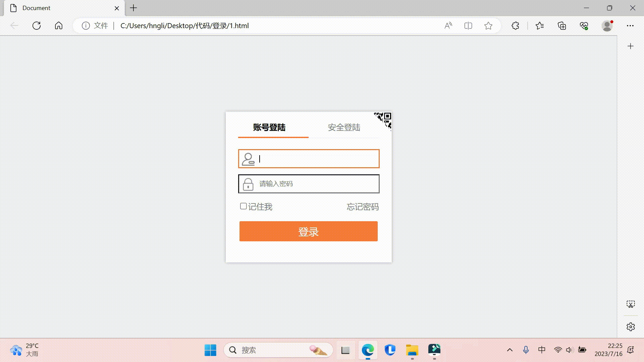Switch to the 安全登陆 tab

(x=343, y=128)
